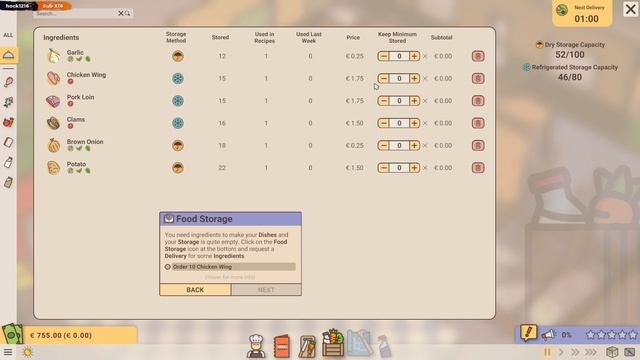The image size is (640, 360).
Task: Open the hamburger main menu
Action: [x=8, y=352]
